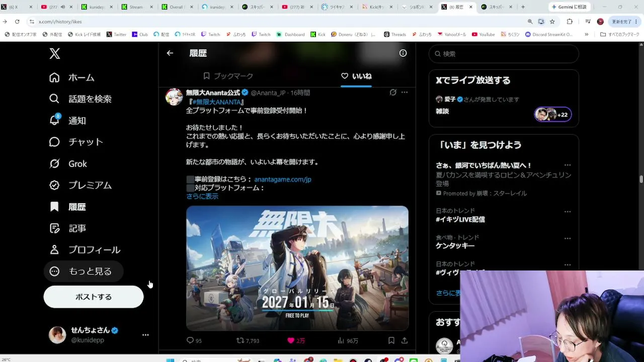Open the Yahoo!メール bookmark

452,35
